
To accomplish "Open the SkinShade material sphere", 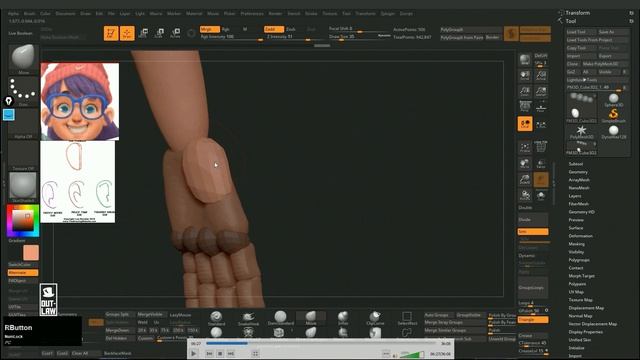I will point(23,187).
